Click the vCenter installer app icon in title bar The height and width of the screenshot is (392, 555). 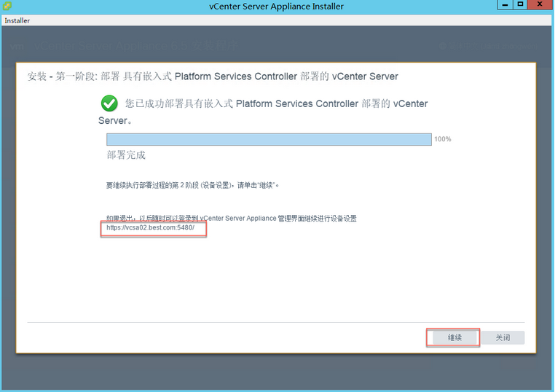tap(7, 6)
